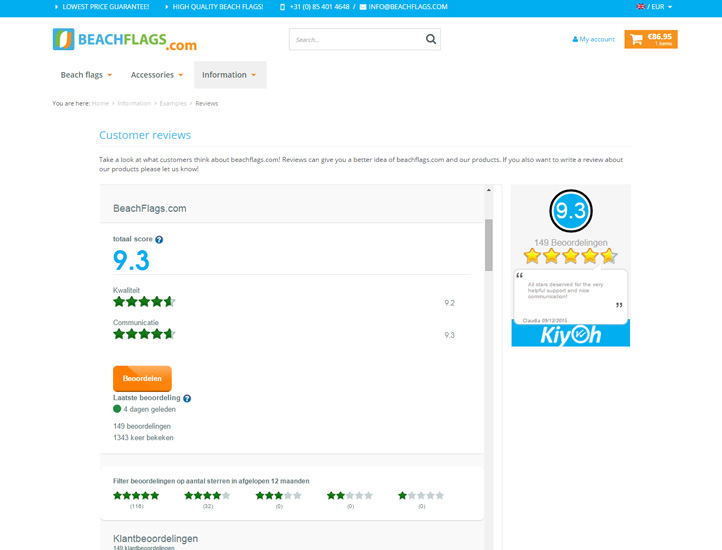Viewport: 722px width, 550px height.
Task: Click the help icon beside Laatste beoordeling
Action: 187,398
